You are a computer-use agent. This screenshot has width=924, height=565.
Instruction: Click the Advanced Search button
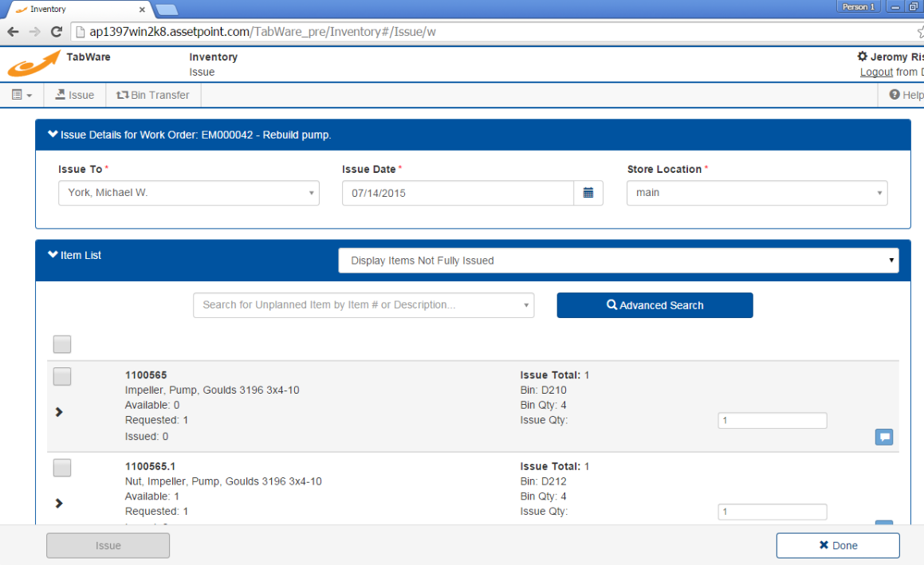[655, 305]
